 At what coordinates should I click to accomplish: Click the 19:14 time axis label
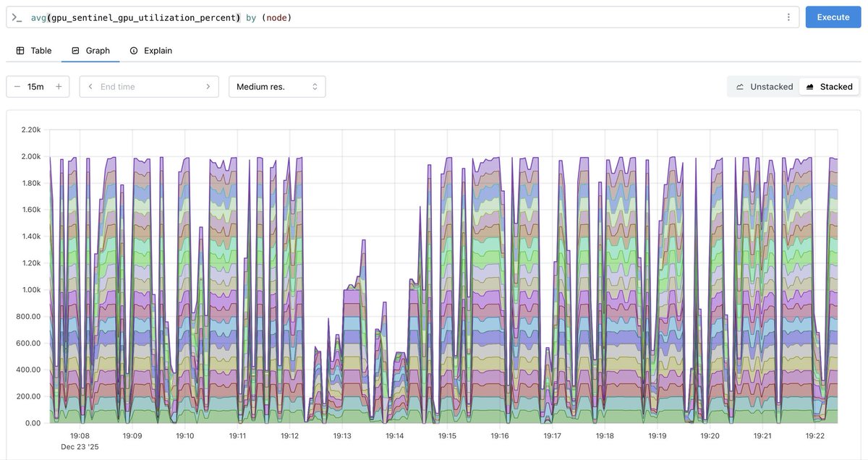(x=395, y=436)
